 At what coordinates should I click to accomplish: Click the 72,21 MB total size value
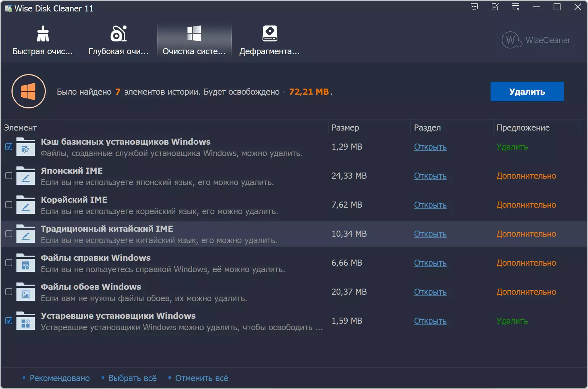[309, 92]
